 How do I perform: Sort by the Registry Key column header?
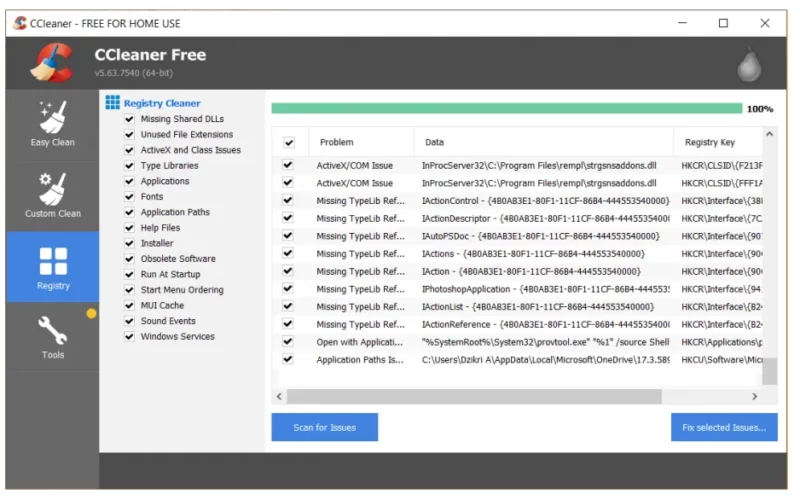pos(718,142)
